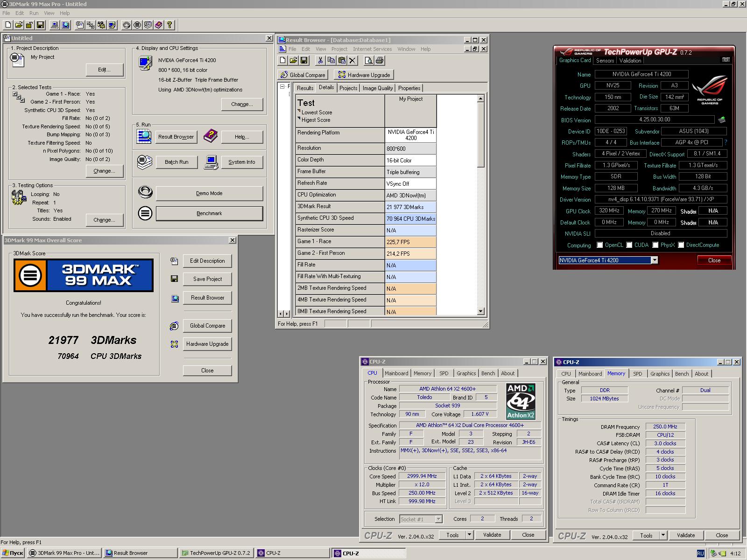The image size is (747, 560).
Task: Toggle the DirectCompute checkbox in GPU-Z
Action: point(681,245)
